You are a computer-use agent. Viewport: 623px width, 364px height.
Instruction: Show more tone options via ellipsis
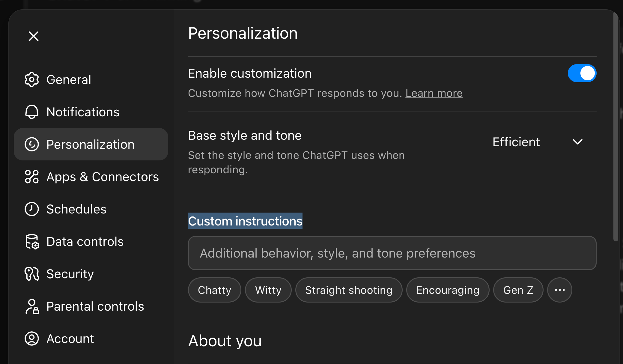[x=559, y=290]
